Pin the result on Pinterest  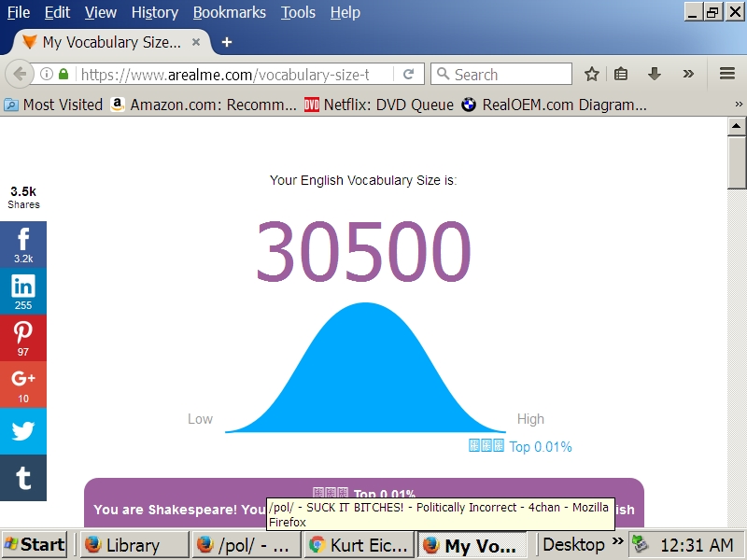click(x=22, y=338)
